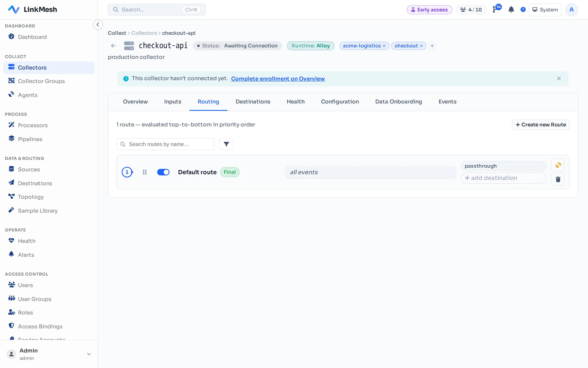
Task: Click Status Awaiting Connection badge
Action: [237, 46]
